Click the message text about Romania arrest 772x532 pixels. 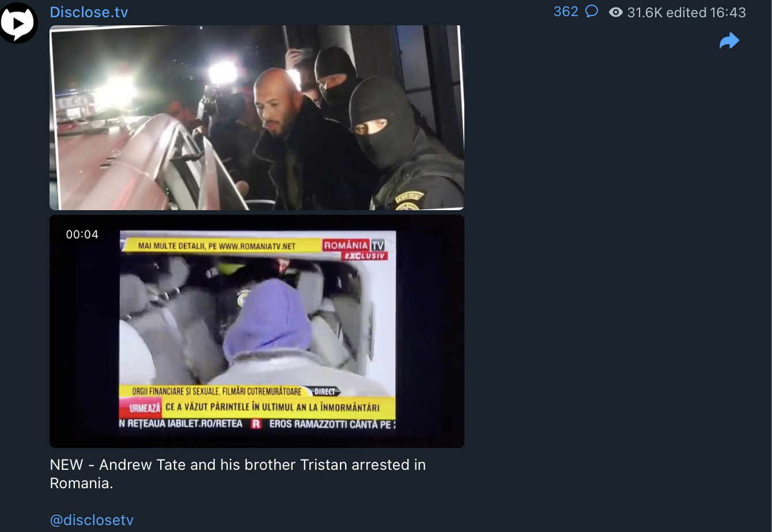coord(238,474)
